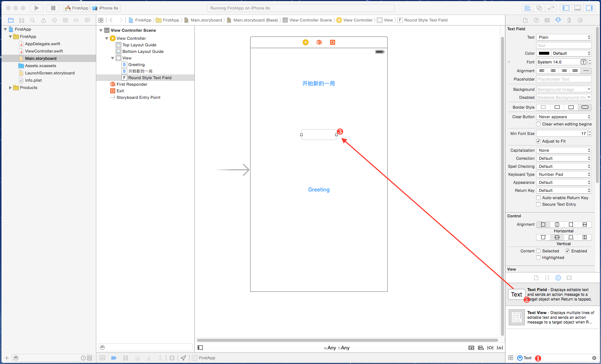Select ViewController.swift in project navigator
Viewport: 601px width, 364px height.
(x=44, y=51)
